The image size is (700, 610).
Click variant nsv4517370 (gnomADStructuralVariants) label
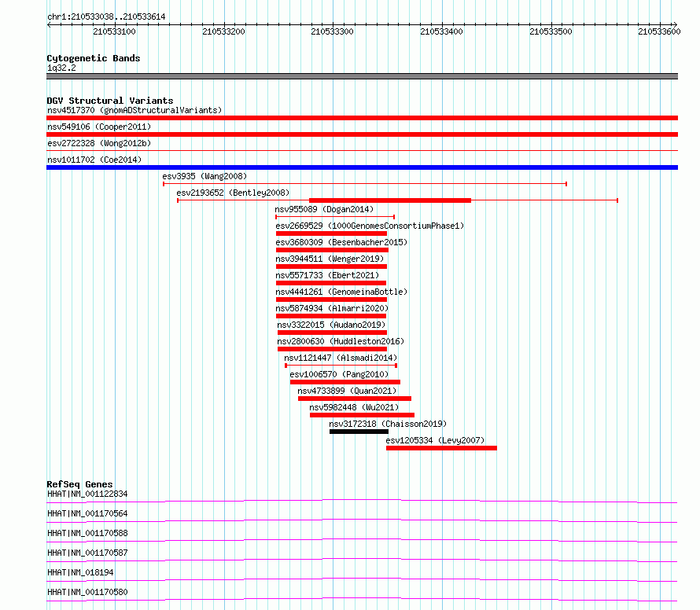134,110
